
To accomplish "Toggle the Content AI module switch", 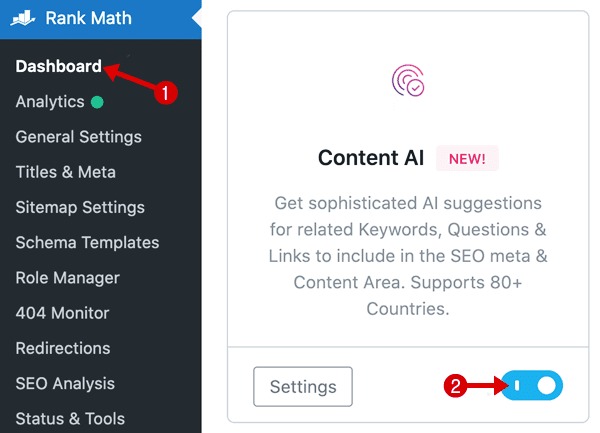I will (532, 385).
